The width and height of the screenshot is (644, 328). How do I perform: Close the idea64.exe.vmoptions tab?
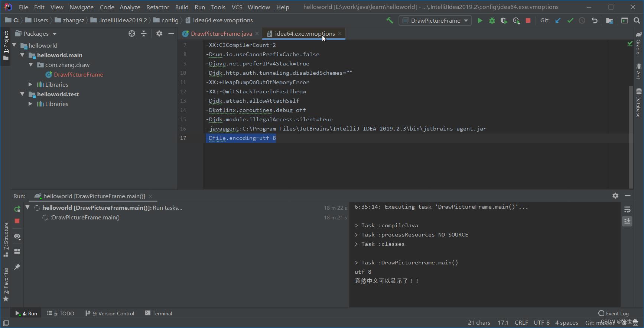(340, 33)
